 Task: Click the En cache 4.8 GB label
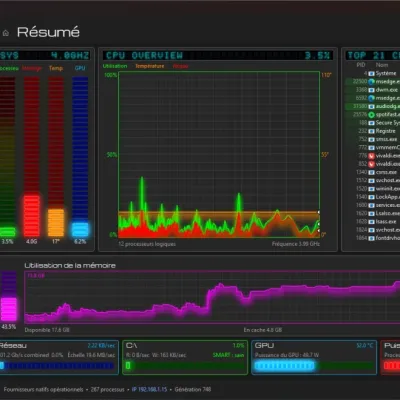[263, 330]
